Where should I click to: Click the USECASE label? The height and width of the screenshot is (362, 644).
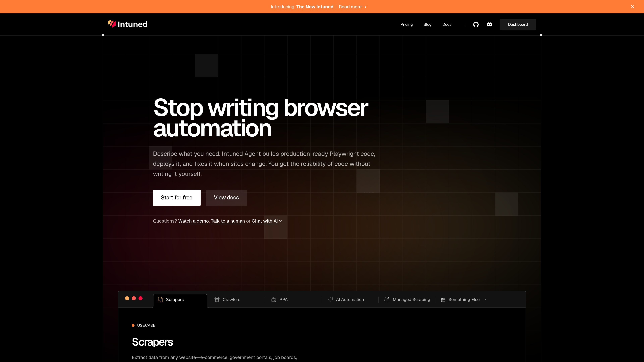tap(146, 325)
